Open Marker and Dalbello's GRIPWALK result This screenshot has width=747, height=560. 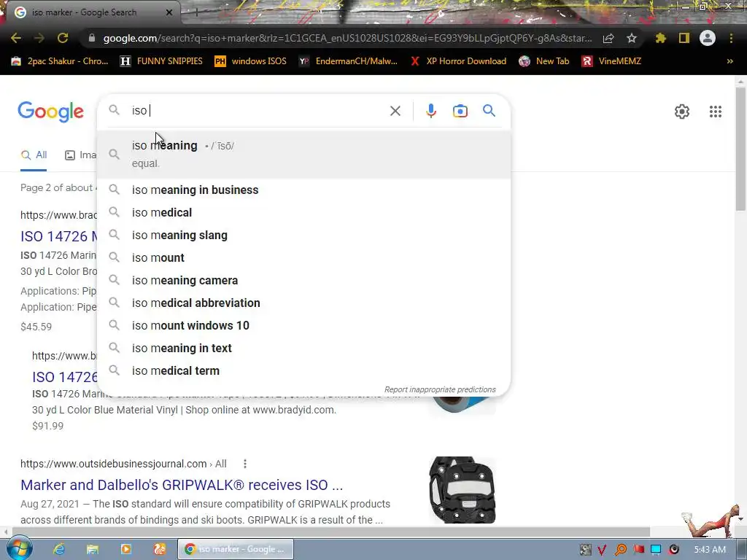182,485
